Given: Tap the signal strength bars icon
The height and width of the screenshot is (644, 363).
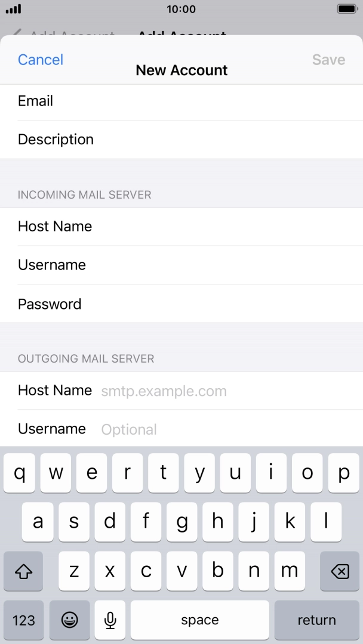Looking at the screenshot, I should [x=13, y=8].
